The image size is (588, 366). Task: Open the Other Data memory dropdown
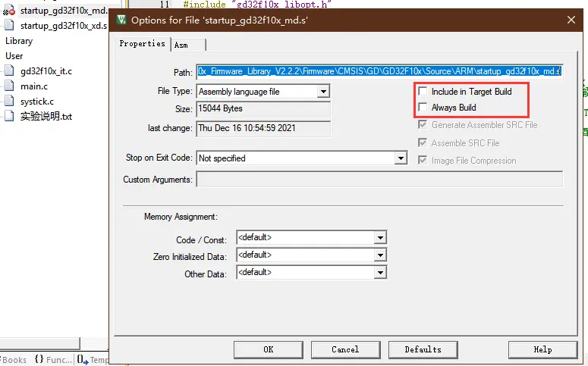pyautogui.click(x=380, y=273)
